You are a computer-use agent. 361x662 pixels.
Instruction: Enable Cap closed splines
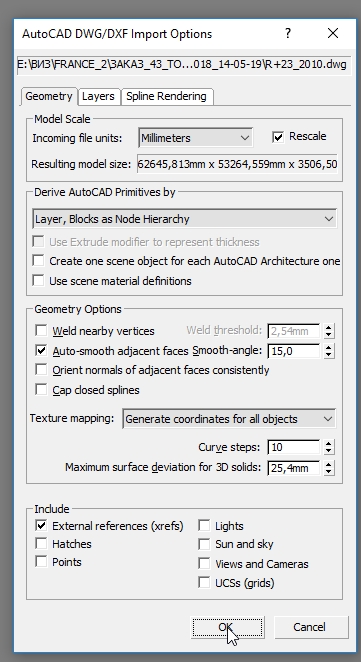41,389
